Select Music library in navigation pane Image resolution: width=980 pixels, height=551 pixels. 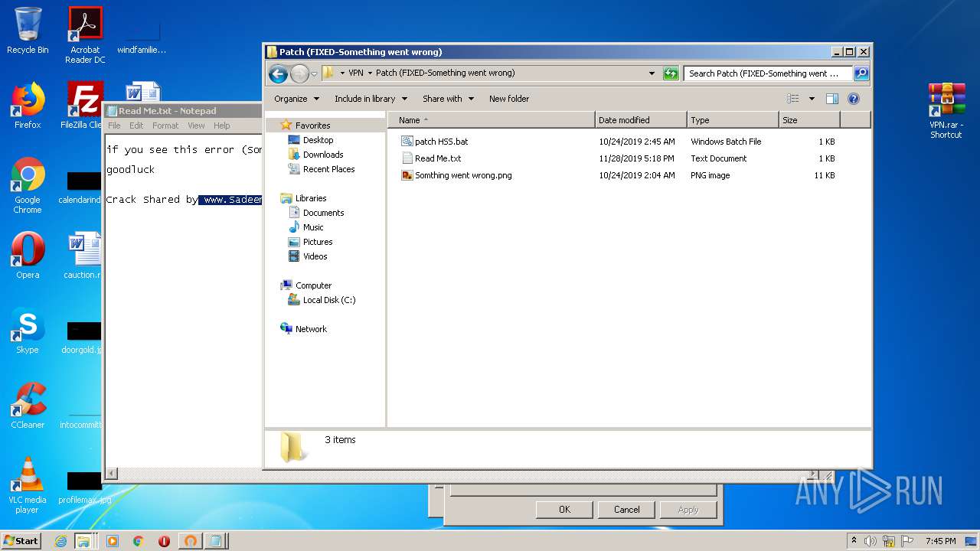point(313,227)
